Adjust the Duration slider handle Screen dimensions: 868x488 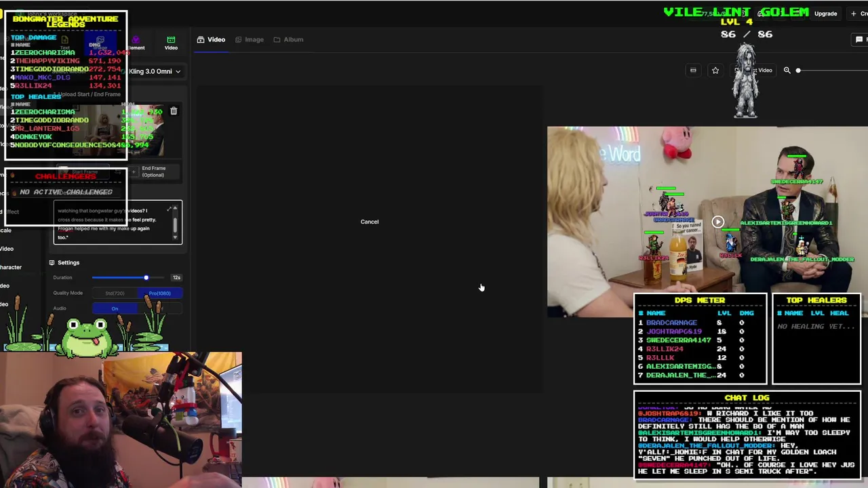(x=146, y=277)
